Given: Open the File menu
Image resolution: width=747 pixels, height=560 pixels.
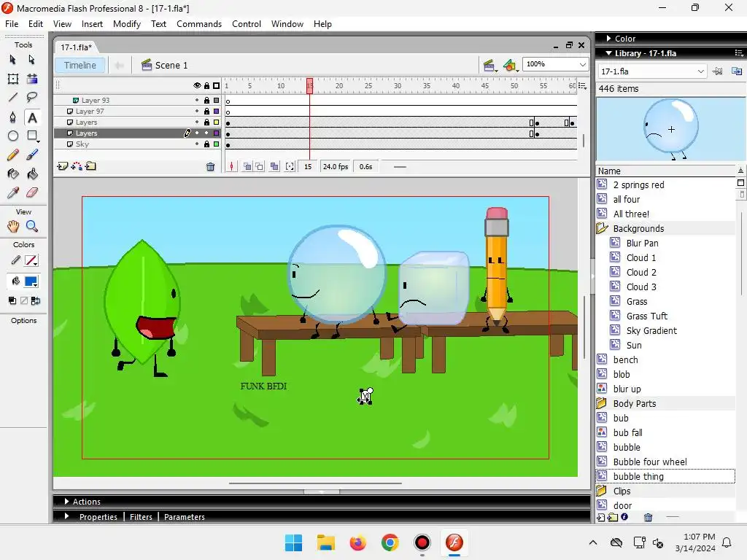Looking at the screenshot, I should pyautogui.click(x=12, y=24).
